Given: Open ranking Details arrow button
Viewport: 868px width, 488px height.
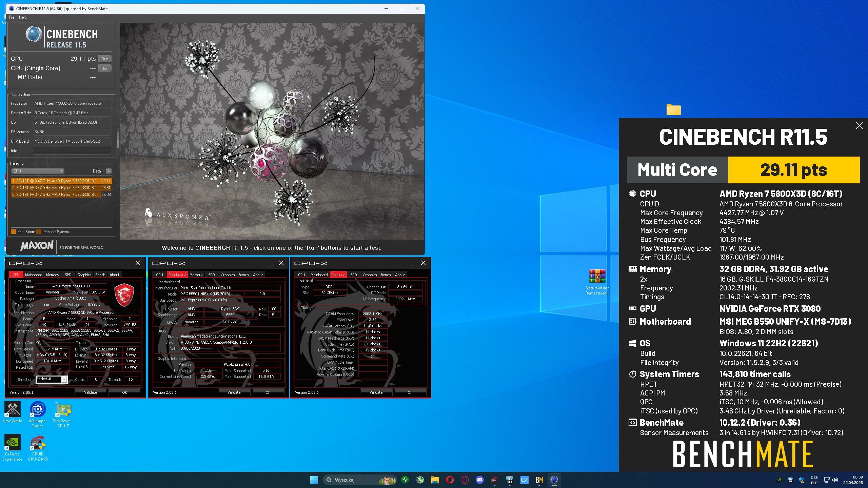Looking at the screenshot, I should [x=108, y=171].
